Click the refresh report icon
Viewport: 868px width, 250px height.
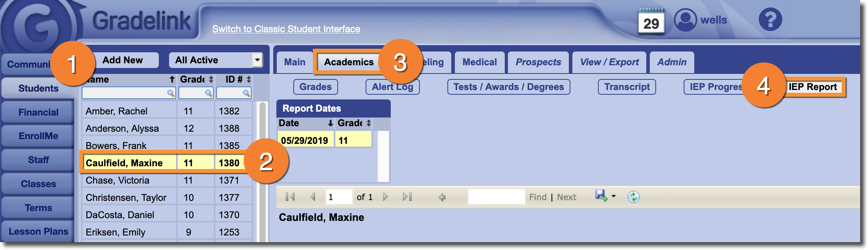click(x=633, y=197)
